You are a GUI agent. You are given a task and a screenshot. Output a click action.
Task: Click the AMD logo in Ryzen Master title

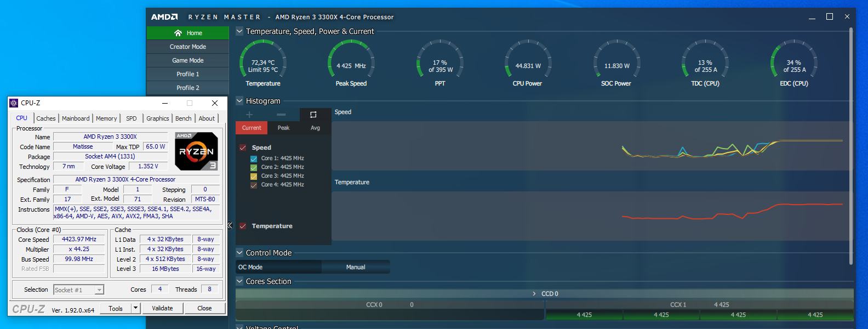pyautogui.click(x=164, y=17)
